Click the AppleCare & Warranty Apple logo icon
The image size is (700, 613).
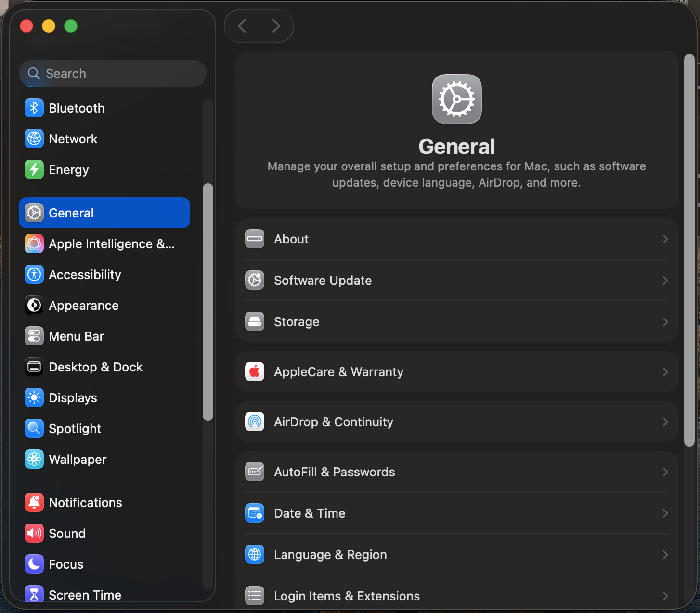coord(255,372)
